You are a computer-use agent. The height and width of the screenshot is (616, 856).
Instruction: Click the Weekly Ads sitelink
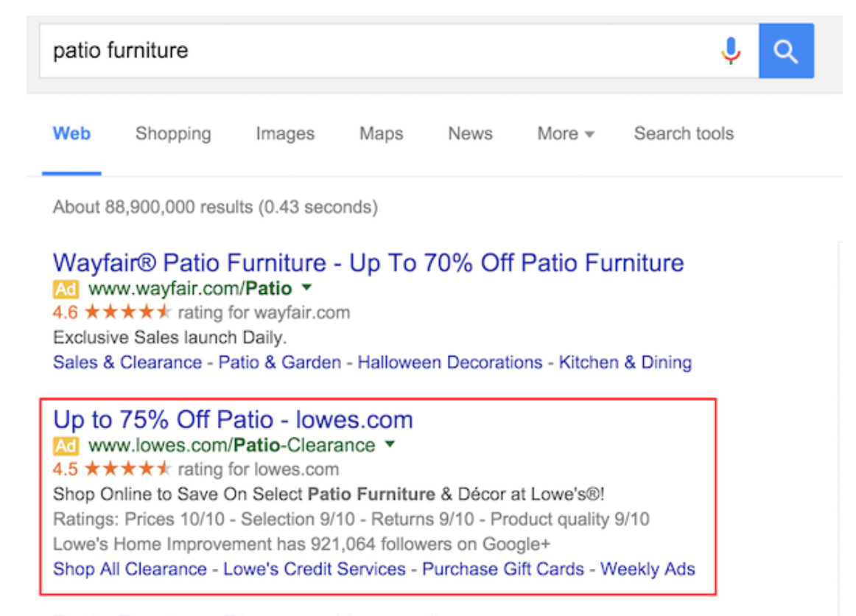tap(648, 569)
